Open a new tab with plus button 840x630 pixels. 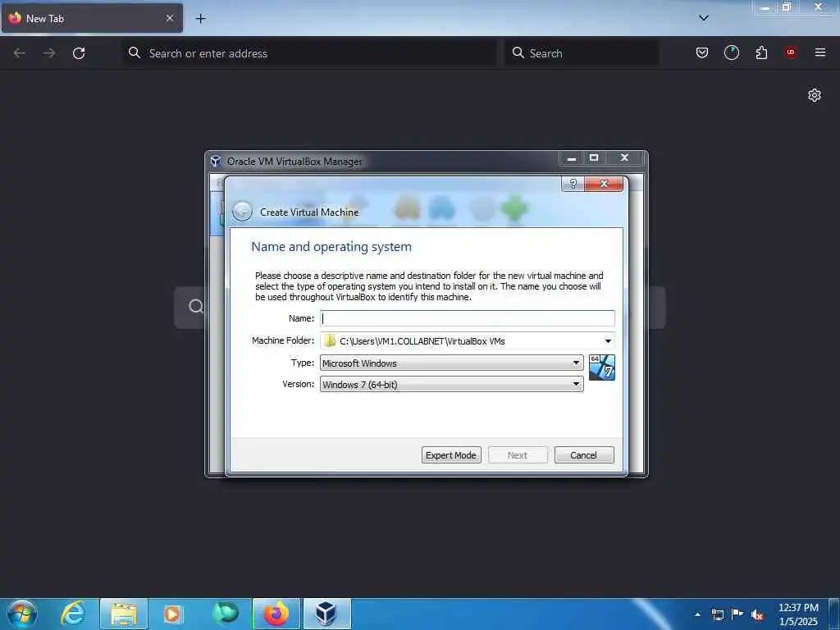click(x=200, y=19)
